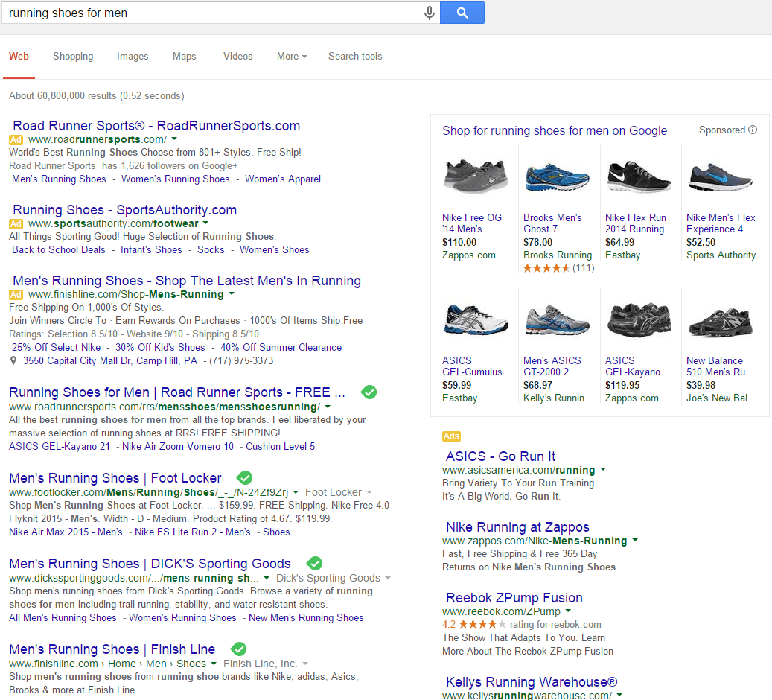Switch to the Maps tab
Screen dimensions: 772x700
click(x=184, y=56)
